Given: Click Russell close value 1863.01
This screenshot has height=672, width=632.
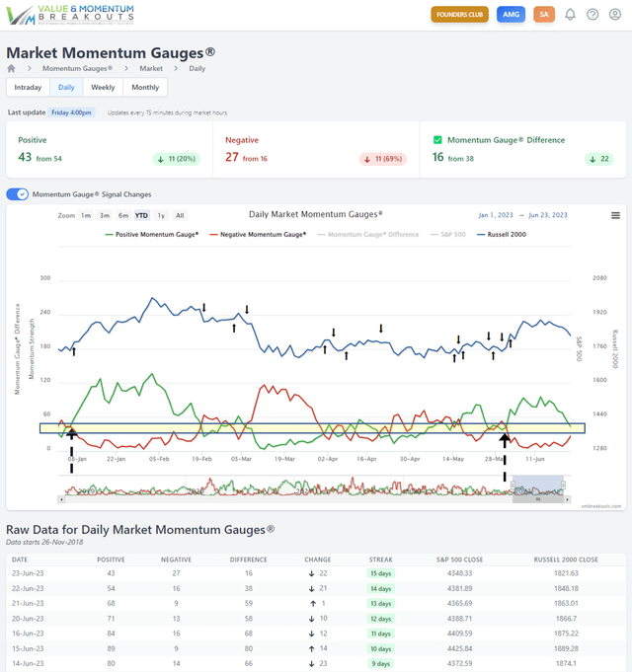Looking at the screenshot, I should (x=566, y=604).
